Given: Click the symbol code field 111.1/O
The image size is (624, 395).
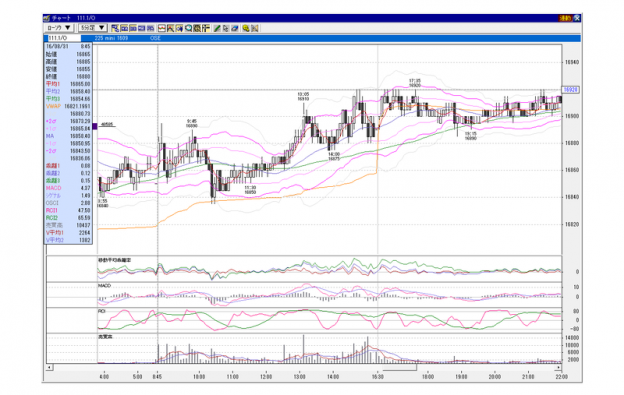Looking at the screenshot, I should [64, 38].
